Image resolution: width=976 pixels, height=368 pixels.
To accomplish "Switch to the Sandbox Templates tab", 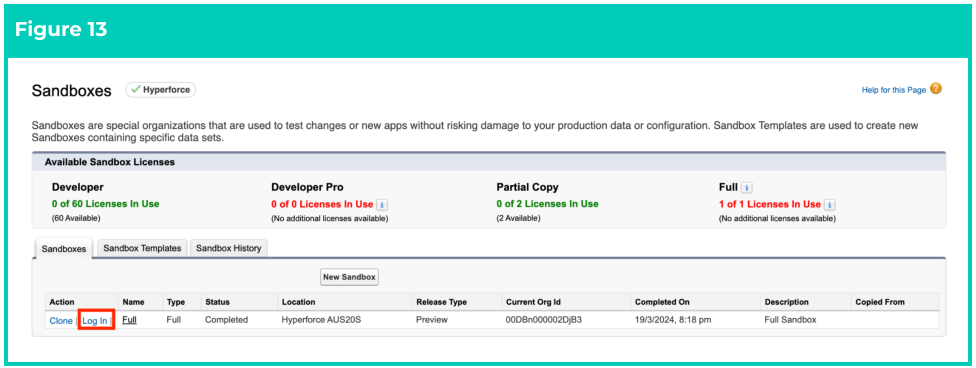I will click(142, 248).
